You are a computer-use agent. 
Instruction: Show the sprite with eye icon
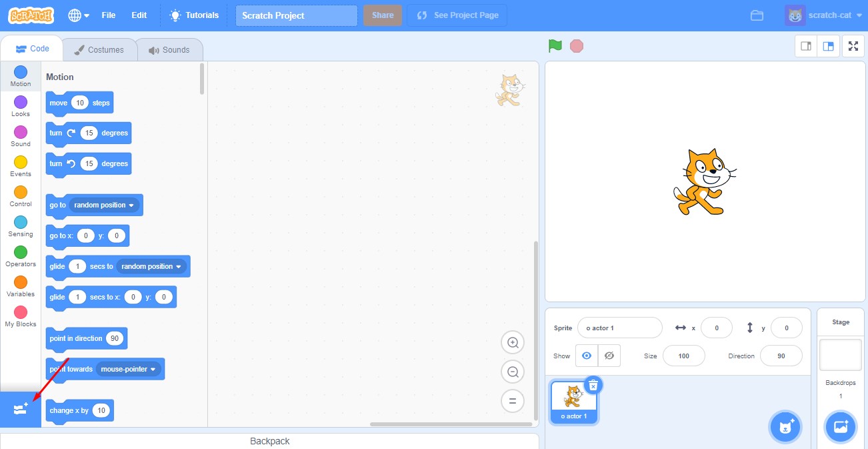coord(587,356)
